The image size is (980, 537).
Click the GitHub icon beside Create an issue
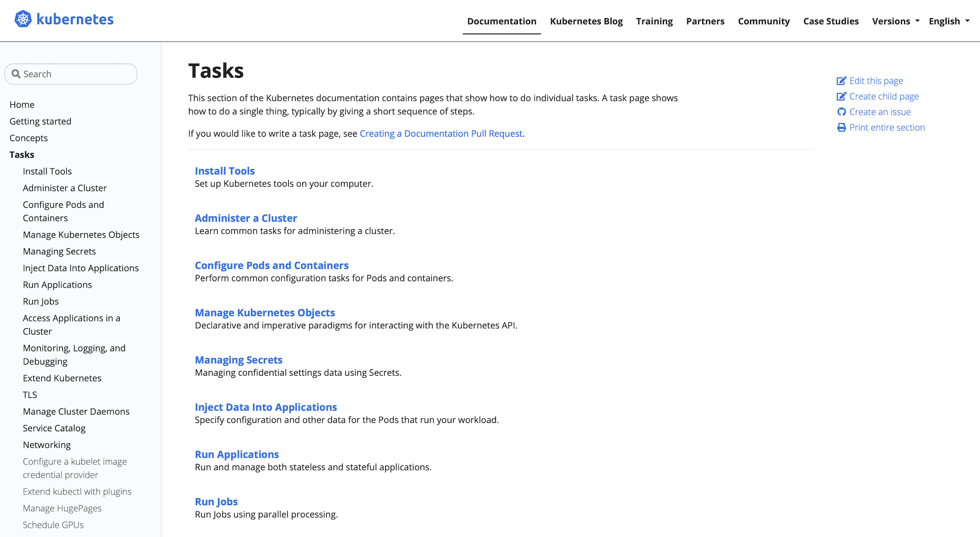pos(841,112)
